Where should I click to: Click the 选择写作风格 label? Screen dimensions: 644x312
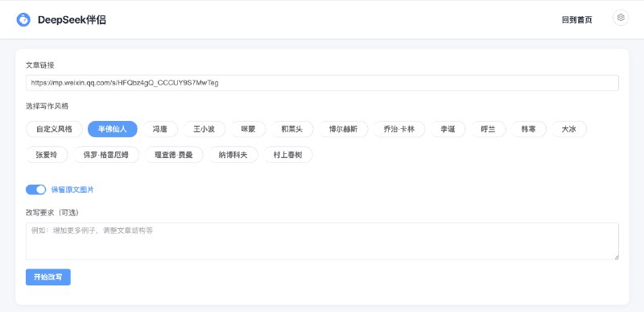(47, 106)
